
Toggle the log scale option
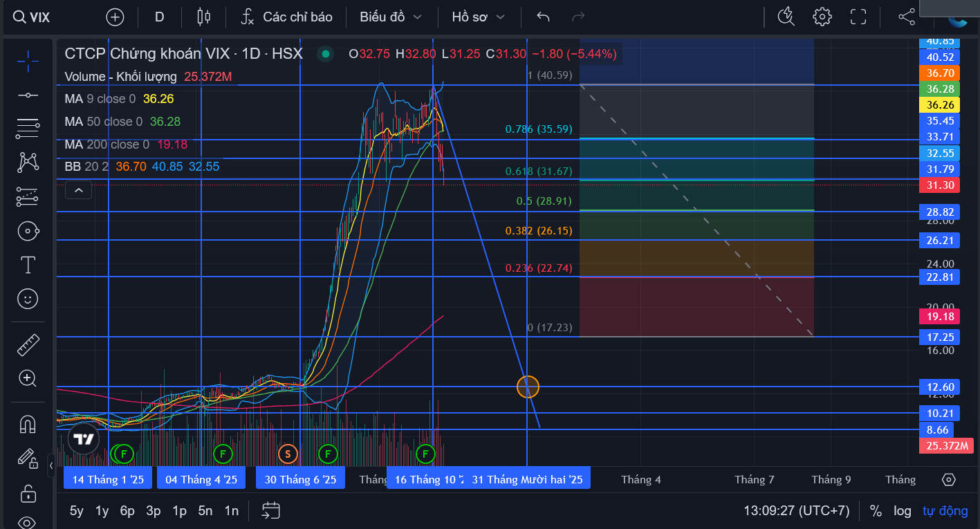click(x=902, y=511)
